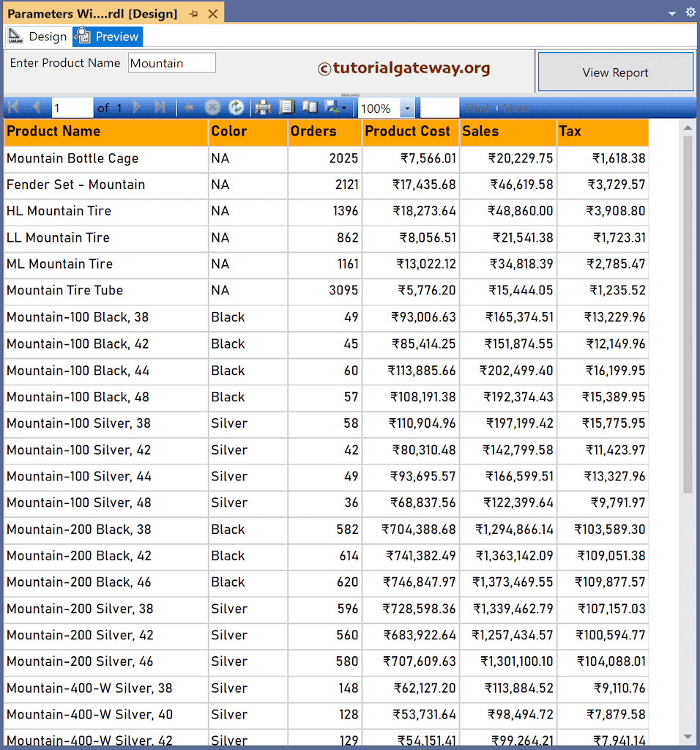700x750 pixels.
Task: Select the Refresh report icon
Action: point(236,108)
